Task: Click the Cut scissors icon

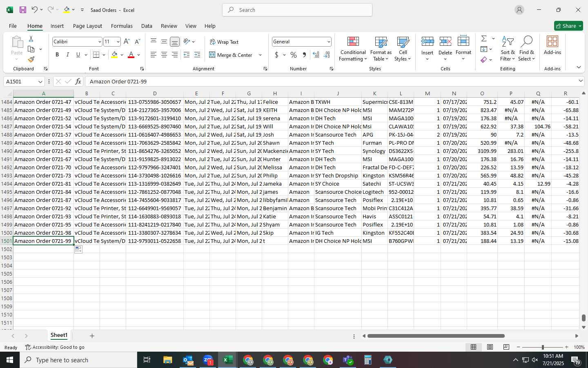Action: click(x=31, y=38)
